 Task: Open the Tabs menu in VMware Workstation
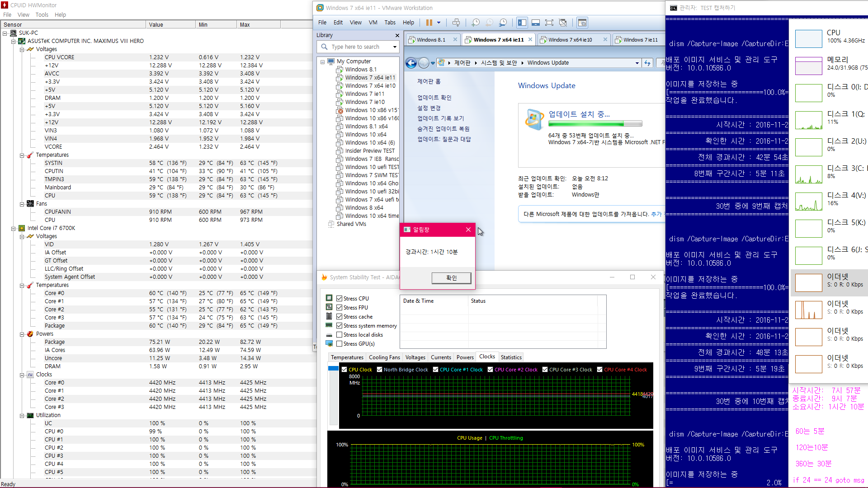tap(390, 23)
